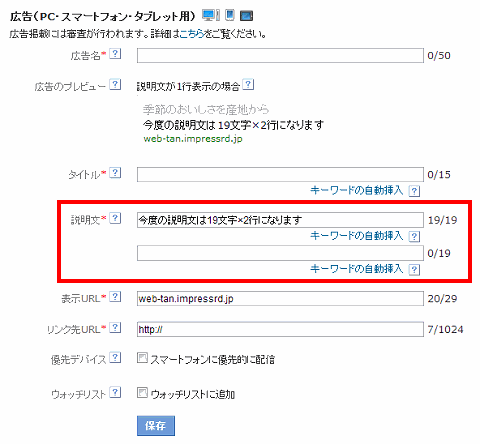Screen dimensions: 480x444
Task: Open help icon after タイトル keyword insertion link
Action: pyautogui.click(x=414, y=191)
